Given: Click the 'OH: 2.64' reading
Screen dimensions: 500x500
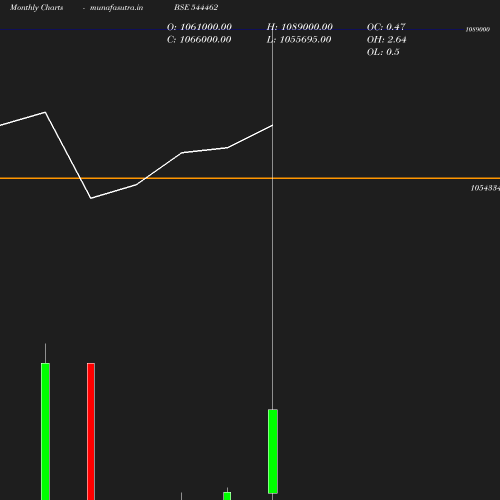Looking at the screenshot, I should [386, 40].
